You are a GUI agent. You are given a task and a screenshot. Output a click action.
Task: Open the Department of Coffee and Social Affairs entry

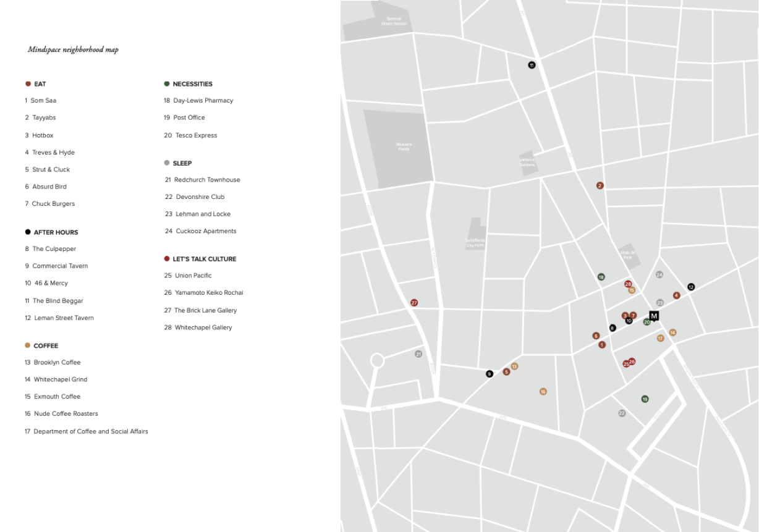coord(90,431)
